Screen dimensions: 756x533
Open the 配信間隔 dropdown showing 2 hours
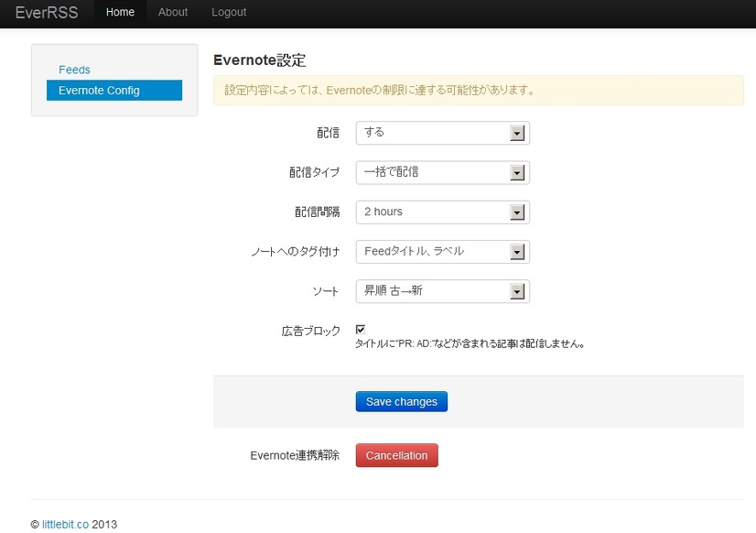pyautogui.click(x=443, y=212)
